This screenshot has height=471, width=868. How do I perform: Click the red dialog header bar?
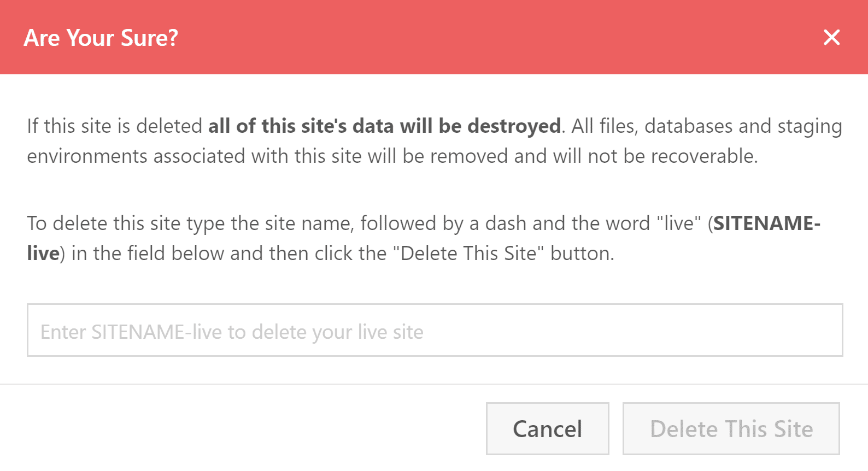[492, 37]
